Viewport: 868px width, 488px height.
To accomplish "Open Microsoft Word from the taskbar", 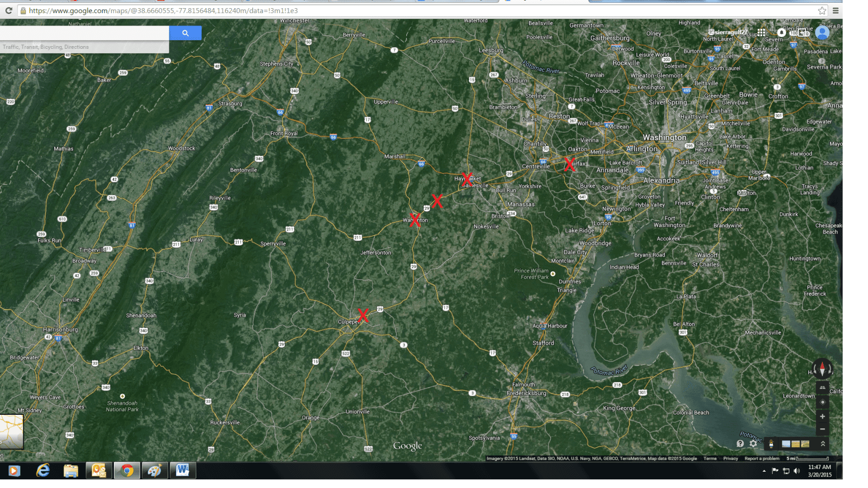I will (182, 470).
